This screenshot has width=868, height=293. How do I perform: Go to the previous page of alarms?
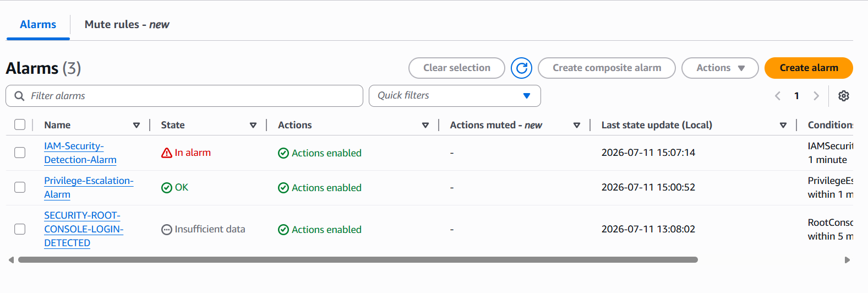point(778,96)
